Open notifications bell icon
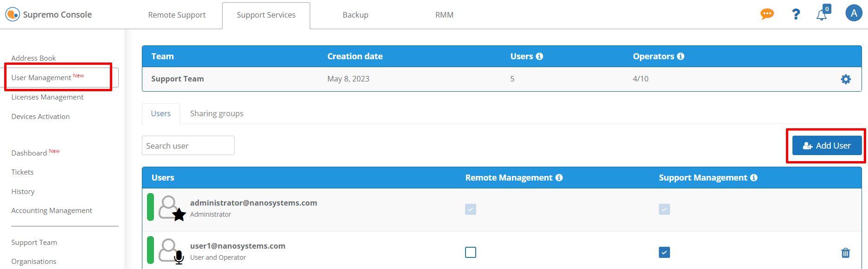Viewport: 868px width, 269px height. coord(822,15)
